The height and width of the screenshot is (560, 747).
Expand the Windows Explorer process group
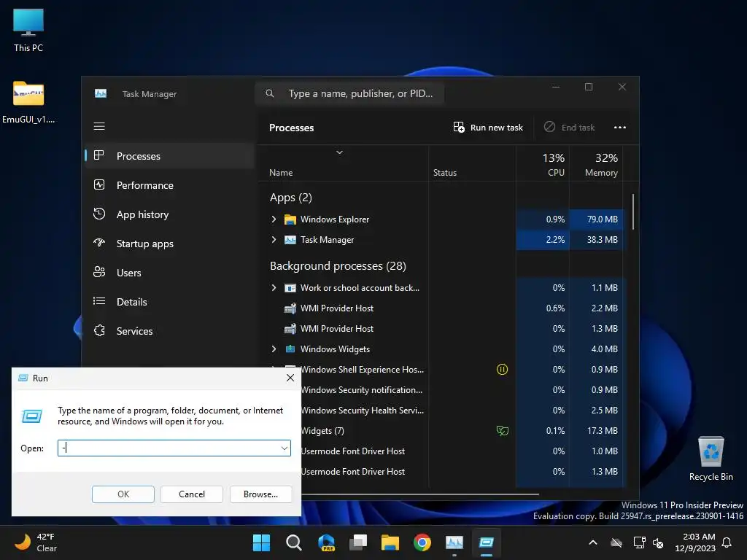pos(274,219)
